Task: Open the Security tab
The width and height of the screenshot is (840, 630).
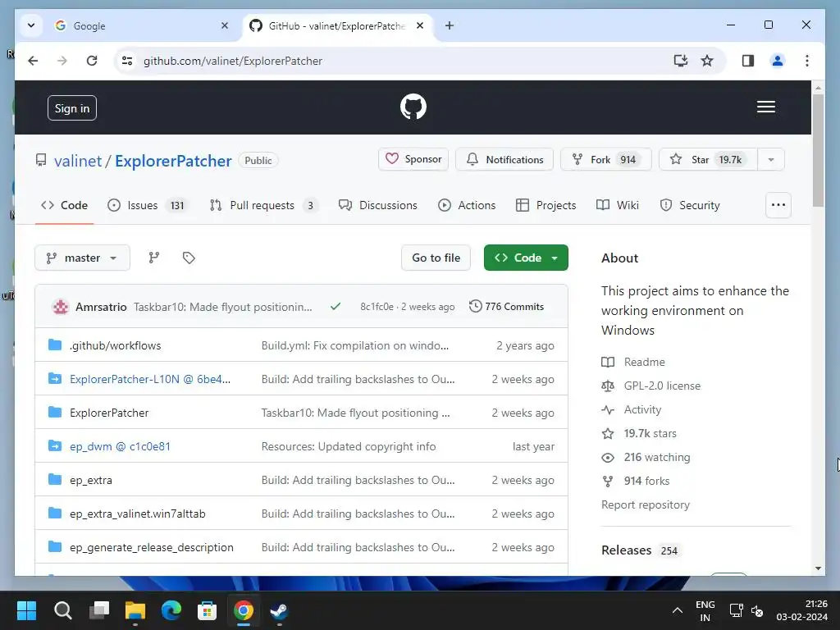Action: [x=690, y=205]
